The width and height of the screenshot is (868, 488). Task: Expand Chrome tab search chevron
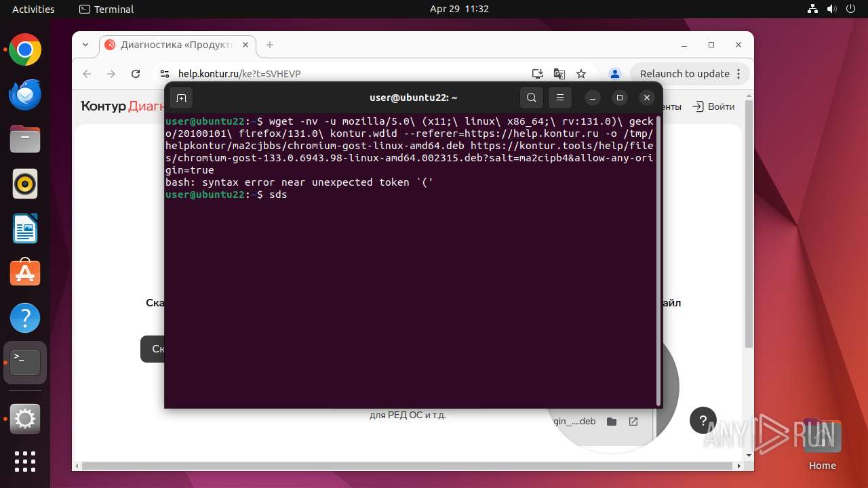pos(85,45)
